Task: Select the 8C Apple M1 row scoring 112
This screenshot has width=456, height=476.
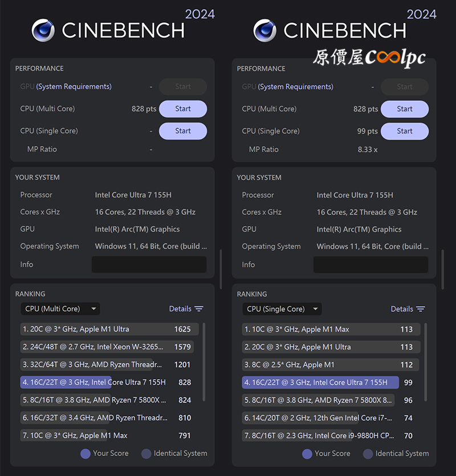Action: pos(330,365)
